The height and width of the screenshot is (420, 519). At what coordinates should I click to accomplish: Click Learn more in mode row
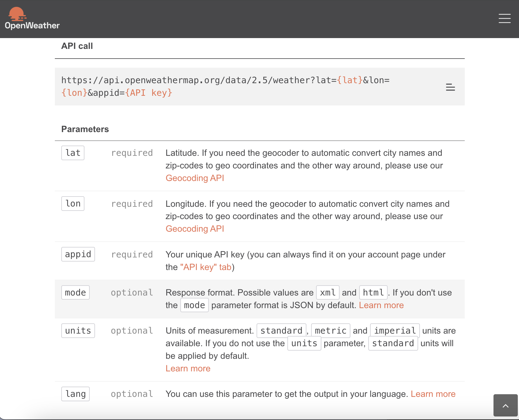381,305
